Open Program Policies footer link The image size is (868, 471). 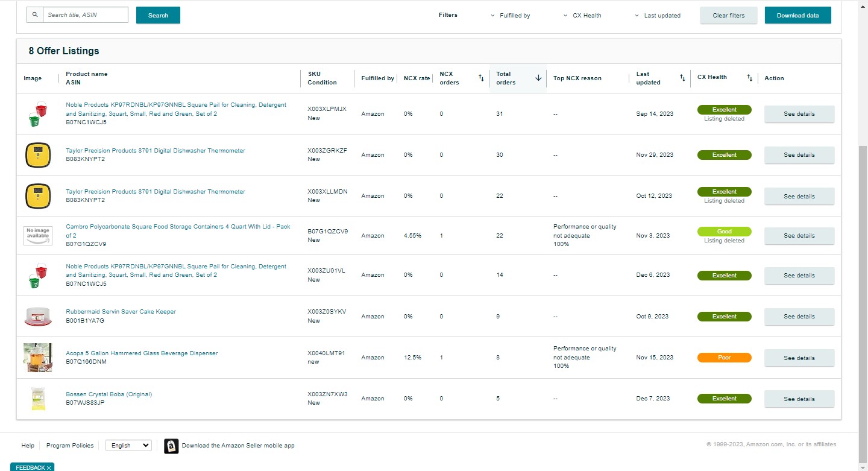coord(70,446)
